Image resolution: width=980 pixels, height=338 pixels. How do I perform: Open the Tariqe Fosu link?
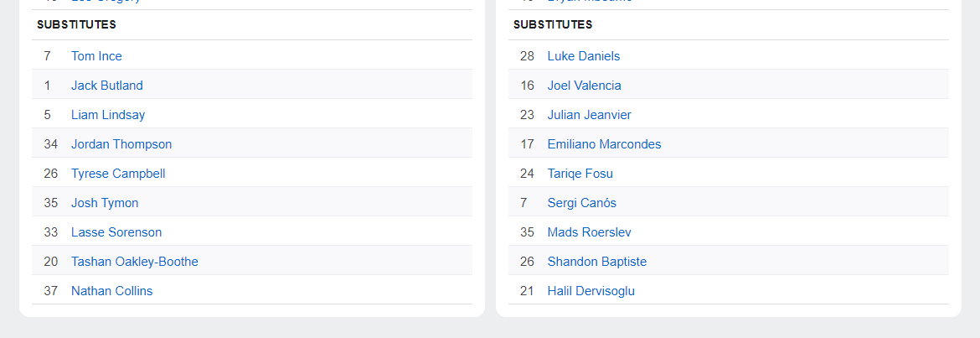coord(580,174)
